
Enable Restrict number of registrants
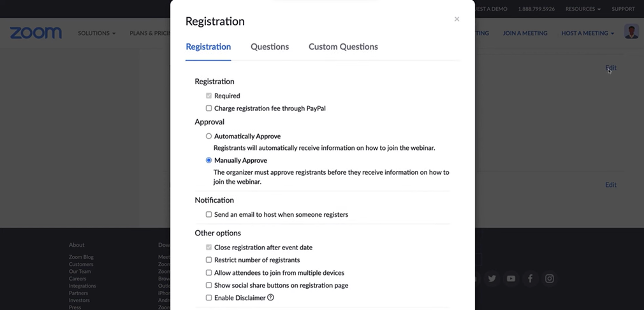click(209, 260)
